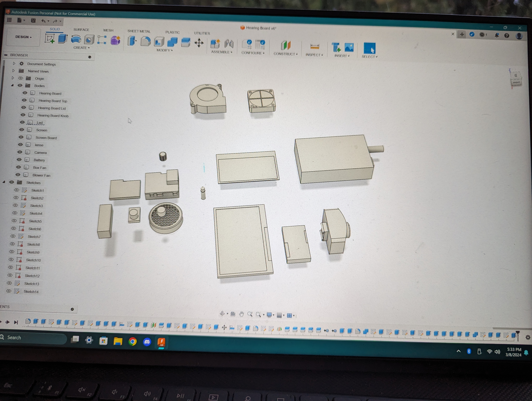This screenshot has height=401, width=532.
Task: Hide the Blower Fan body
Action: click(18, 175)
